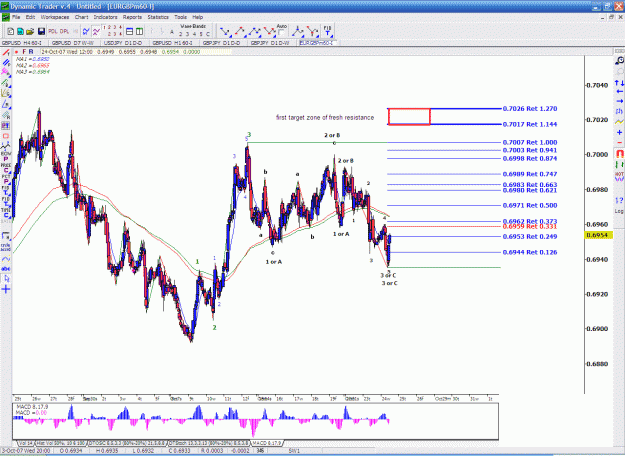Select the yellow arc curve tool

6,259
